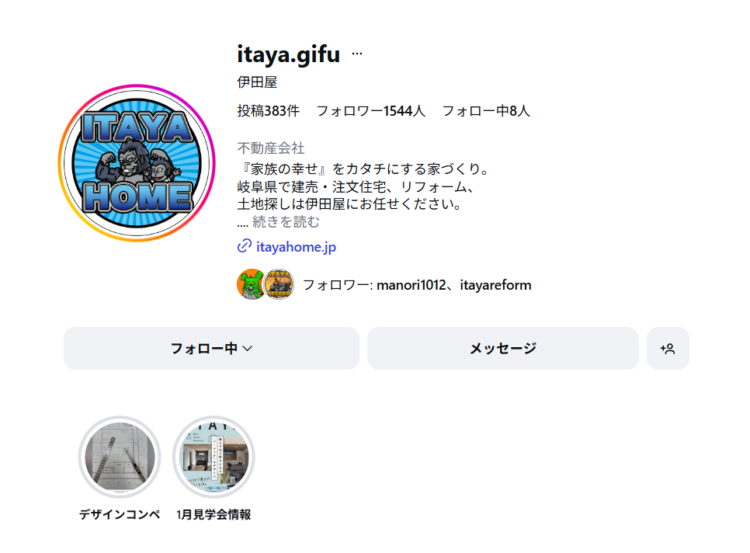Image resolution: width=750 pixels, height=553 pixels.
Task: Open the itayahome.jp website link
Action: click(x=296, y=247)
